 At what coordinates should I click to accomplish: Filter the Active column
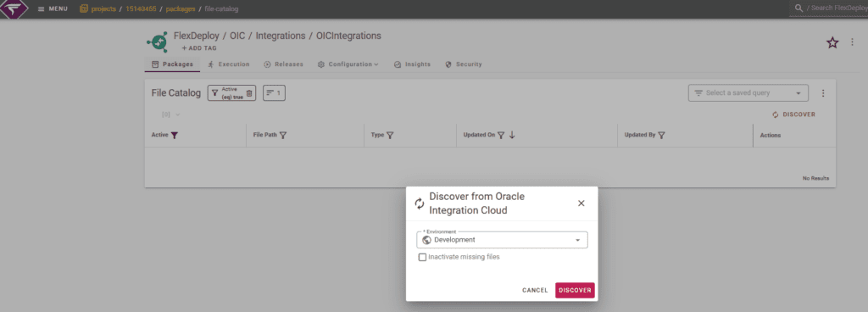(175, 135)
